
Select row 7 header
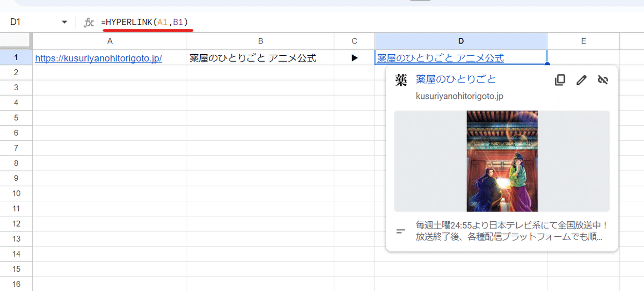coord(16,148)
